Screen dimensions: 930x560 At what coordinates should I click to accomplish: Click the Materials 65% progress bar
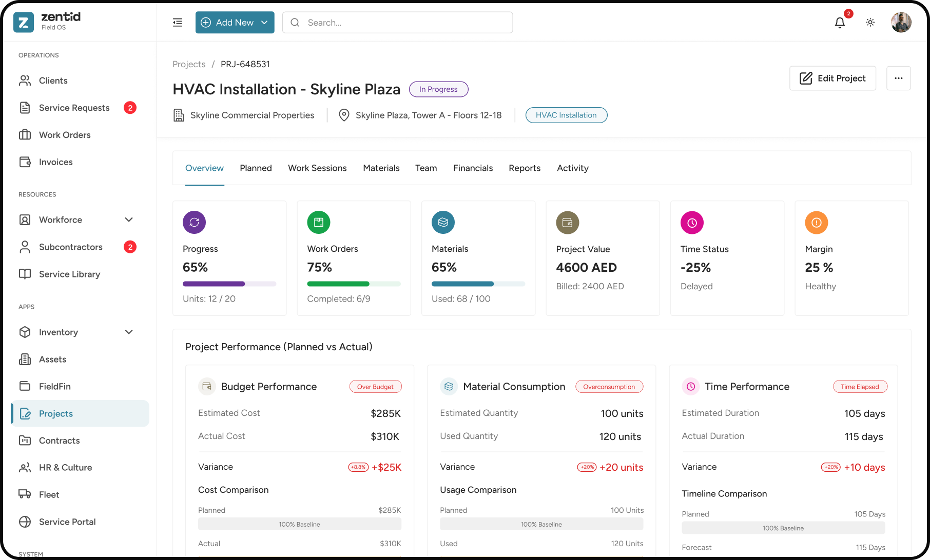click(x=478, y=284)
